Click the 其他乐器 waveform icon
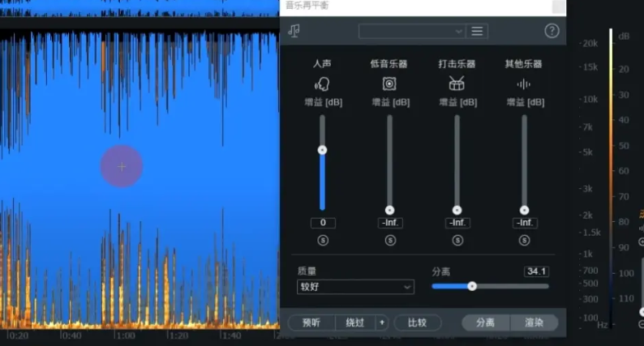Image resolution: width=644 pixels, height=346 pixels. tap(524, 84)
